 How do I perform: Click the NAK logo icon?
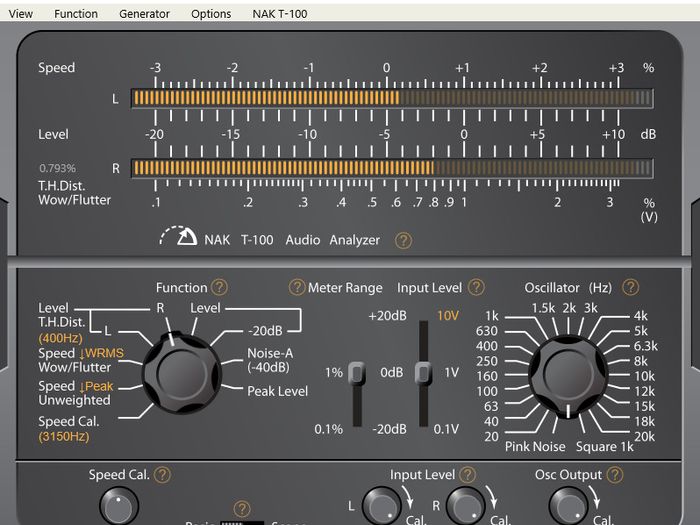(x=179, y=236)
